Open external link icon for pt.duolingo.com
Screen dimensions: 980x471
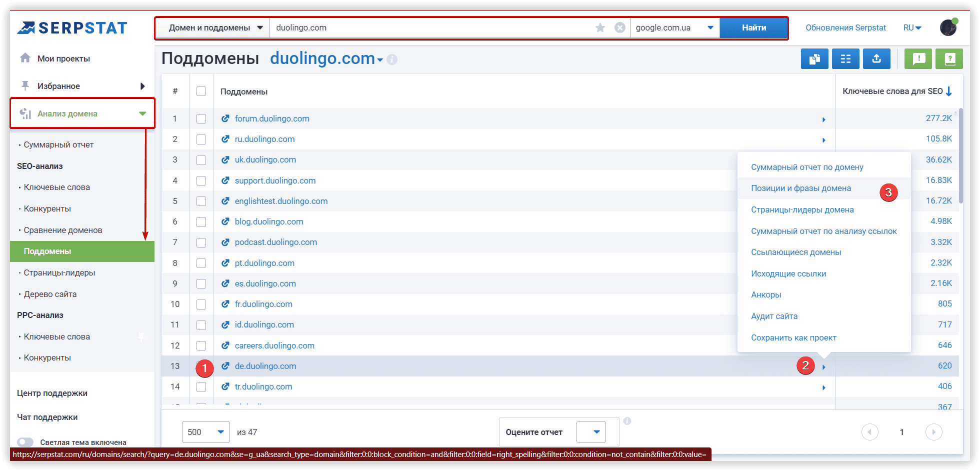[225, 263]
